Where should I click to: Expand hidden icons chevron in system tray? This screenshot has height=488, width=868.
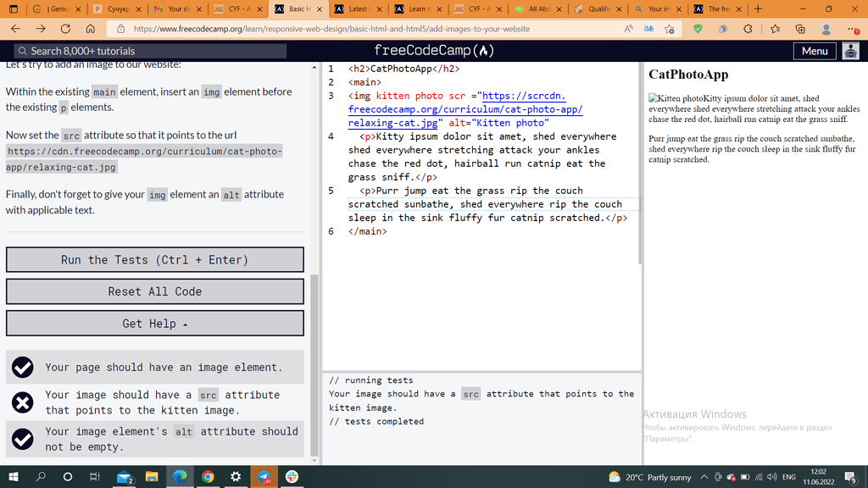click(704, 477)
